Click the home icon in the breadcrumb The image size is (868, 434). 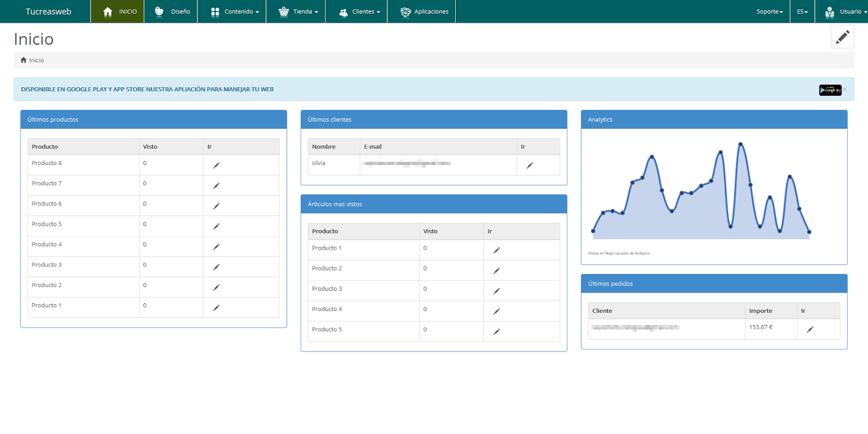coord(23,60)
